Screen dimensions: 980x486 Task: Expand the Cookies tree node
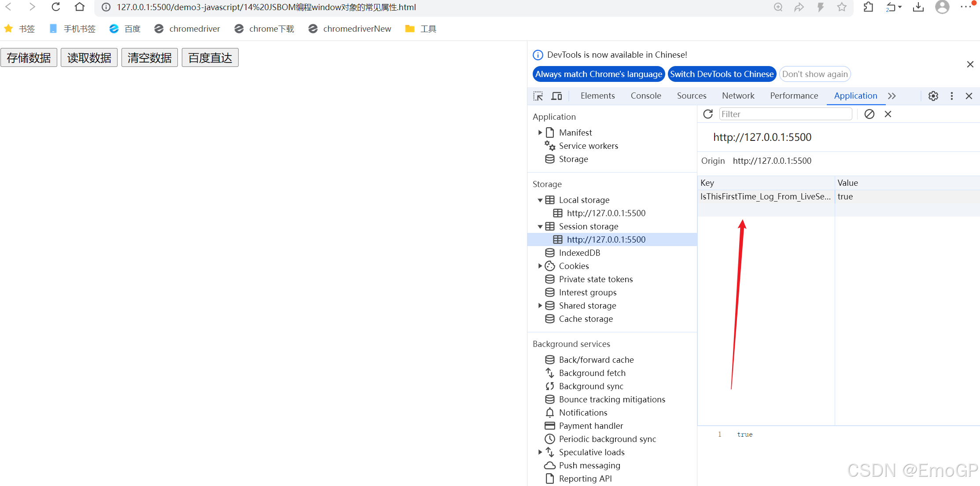(540, 266)
